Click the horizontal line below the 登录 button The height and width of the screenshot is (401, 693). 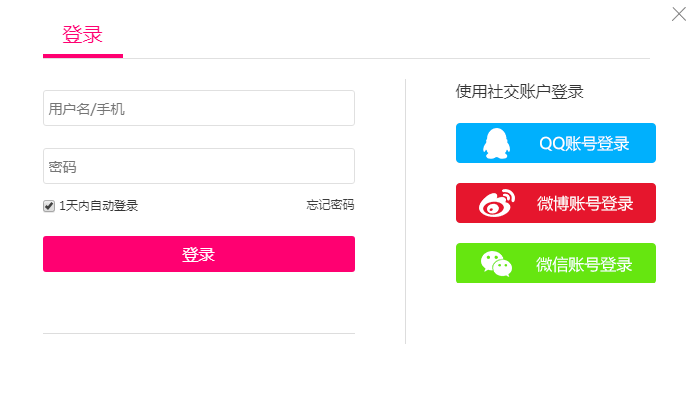pyautogui.click(x=199, y=333)
